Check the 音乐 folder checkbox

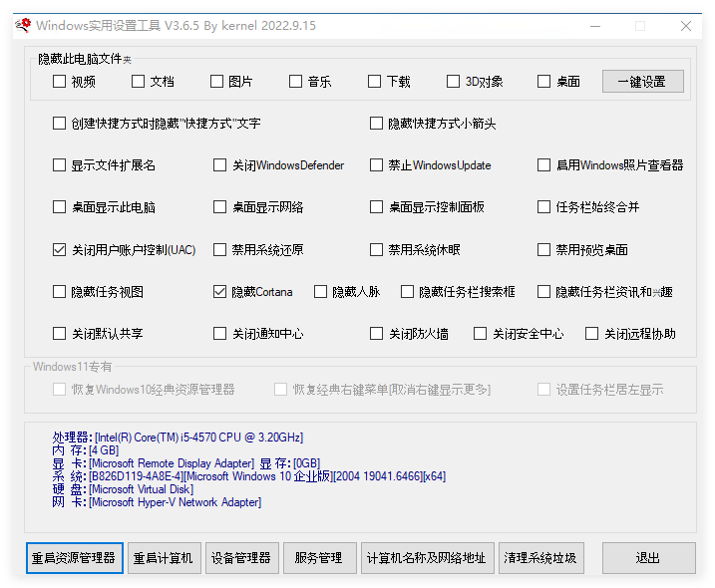pyautogui.click(x=295, y=82)
